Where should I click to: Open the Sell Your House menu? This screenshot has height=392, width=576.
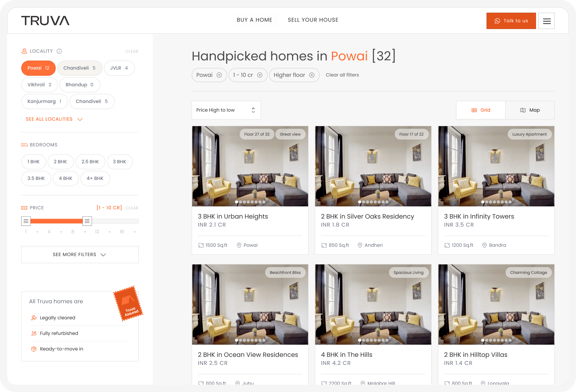[313, 20]
